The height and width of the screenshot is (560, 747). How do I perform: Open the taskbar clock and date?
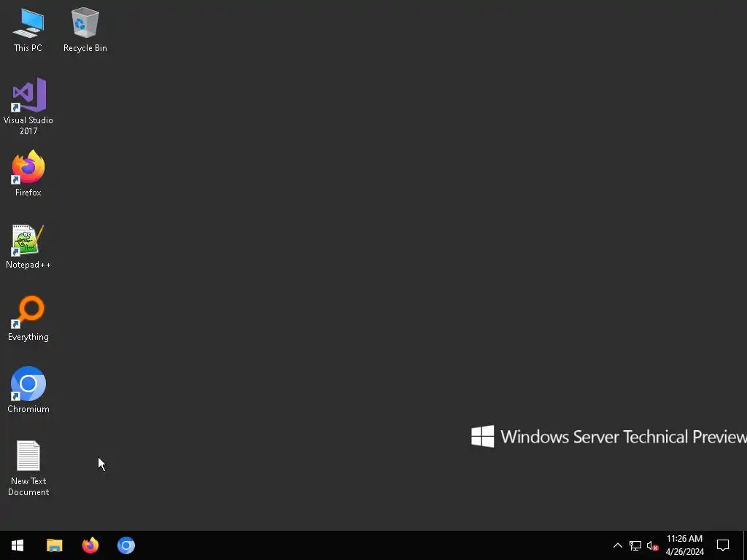coord(684,545)
